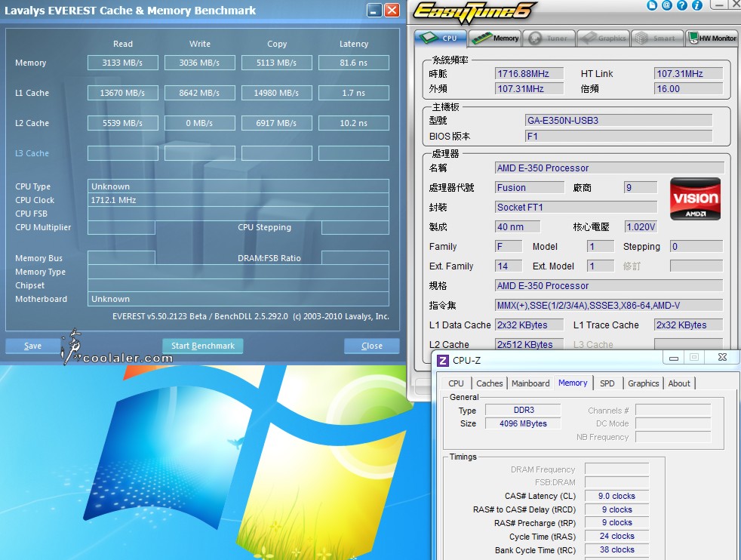Click the AMD Vision logo badge
The image size is (741, 560).
tap(695, 199)
